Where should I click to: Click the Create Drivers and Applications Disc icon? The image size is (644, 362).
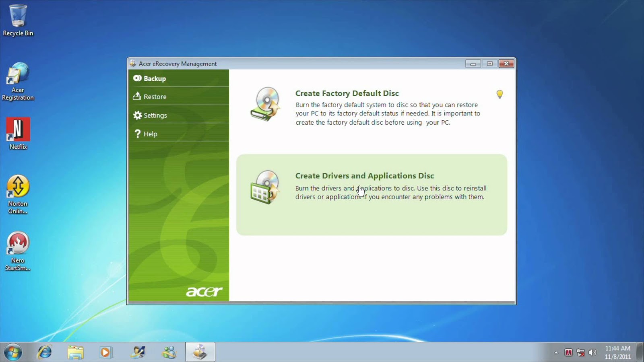tap(265, 187)
